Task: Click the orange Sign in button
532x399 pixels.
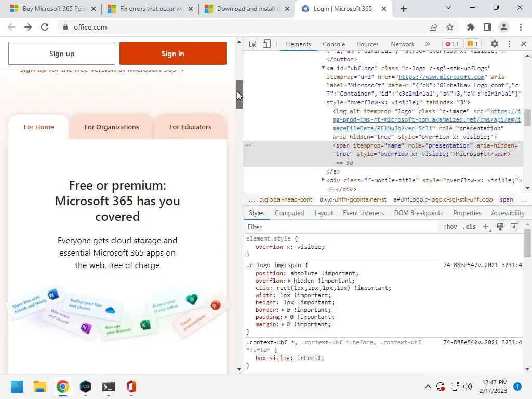Action: pyautogui.click(x=172, y=54)
